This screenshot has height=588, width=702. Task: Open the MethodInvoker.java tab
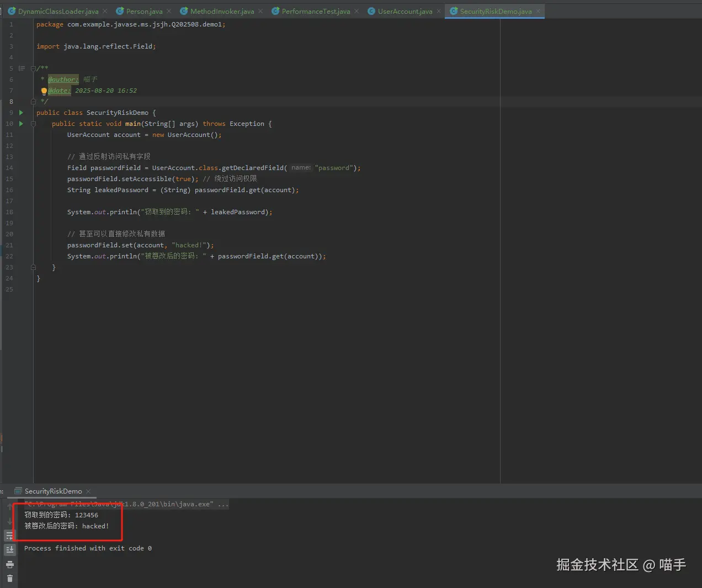(x=222, y=11)
